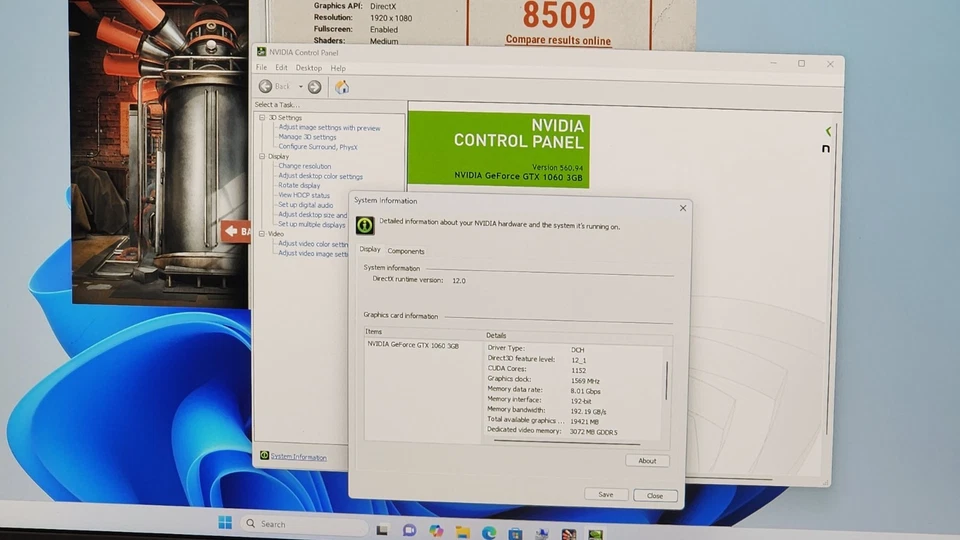Collapse the Display tree node
The height and width of the screenshot is (540, 960).
coord(262,156)
